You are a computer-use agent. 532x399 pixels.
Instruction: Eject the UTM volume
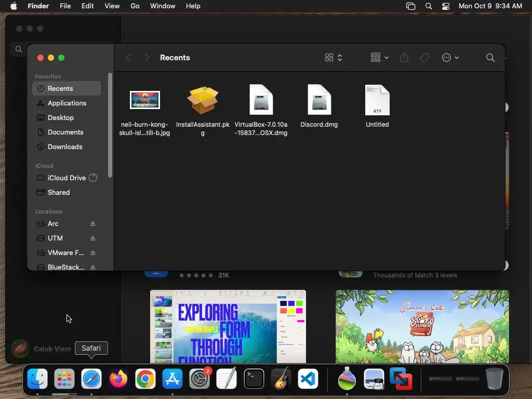click(x=92, y=238)
